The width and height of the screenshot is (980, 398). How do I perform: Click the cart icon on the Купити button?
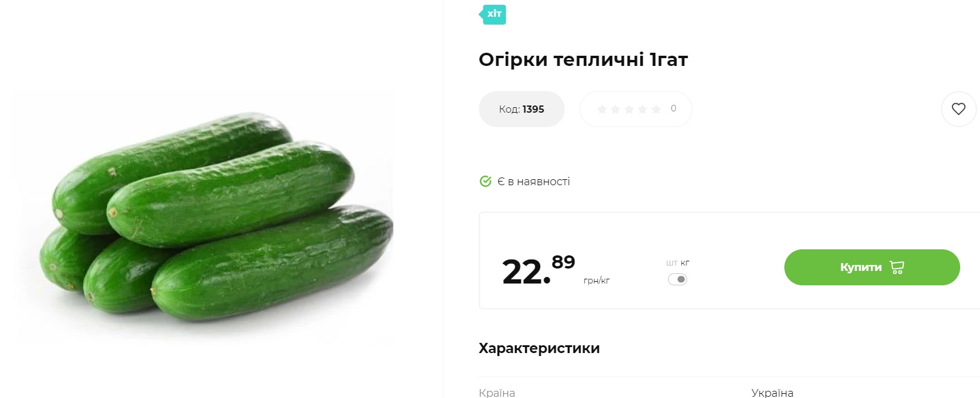(897, 267)
